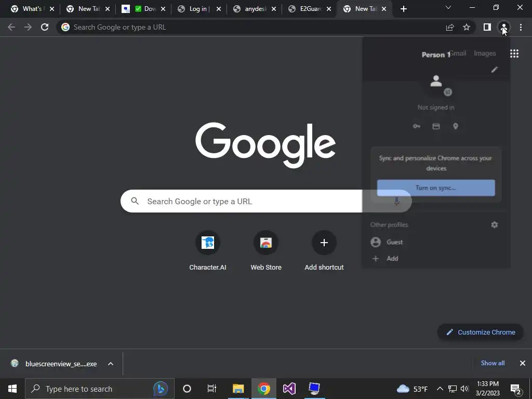This screenshot has height=399, width=532.
Task: Click the volume speaker tray icon
Action: pyautogui.click(x=465, y=389)
